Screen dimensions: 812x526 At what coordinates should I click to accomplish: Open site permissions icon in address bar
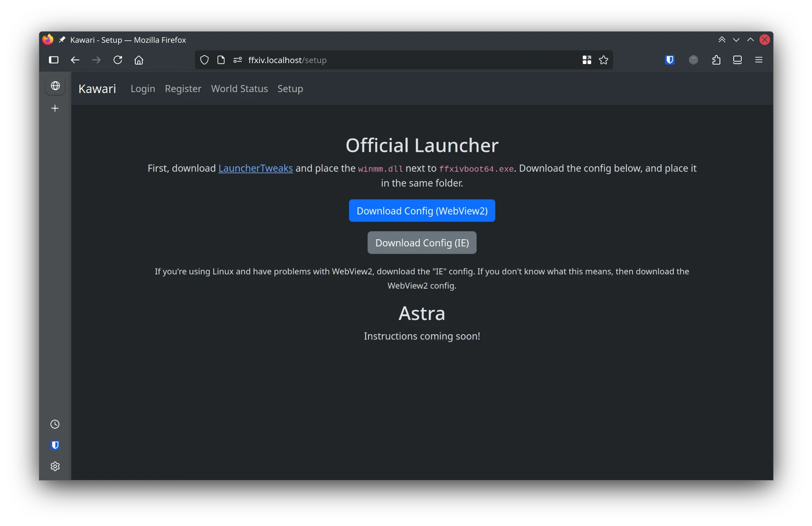coord(238,60)
